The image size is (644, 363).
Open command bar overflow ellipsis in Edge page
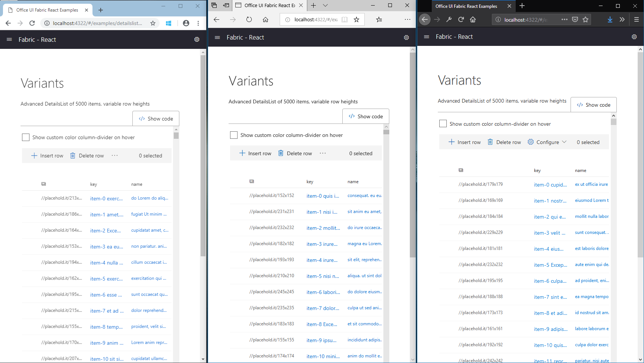323,153
